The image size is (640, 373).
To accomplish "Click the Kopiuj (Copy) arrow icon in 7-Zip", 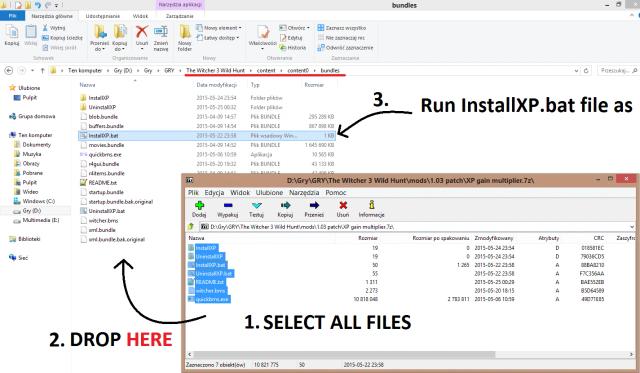I will (x=285, y=205).
